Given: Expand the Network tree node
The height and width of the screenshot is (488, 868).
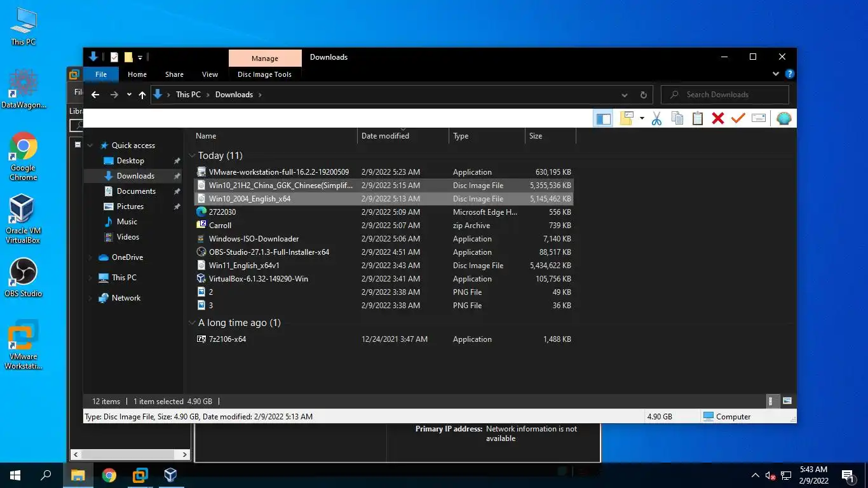Looking at the screenshot, I should click(x=90, y=298).
